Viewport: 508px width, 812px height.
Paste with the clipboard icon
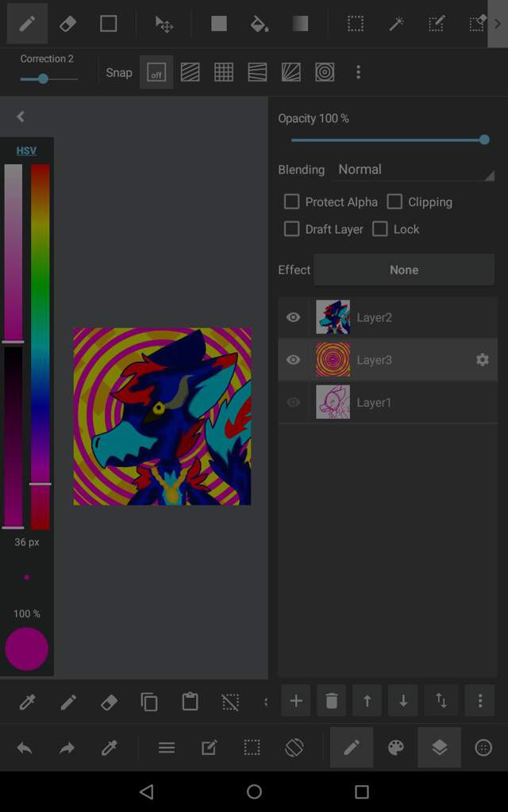[x=190, y=703]
